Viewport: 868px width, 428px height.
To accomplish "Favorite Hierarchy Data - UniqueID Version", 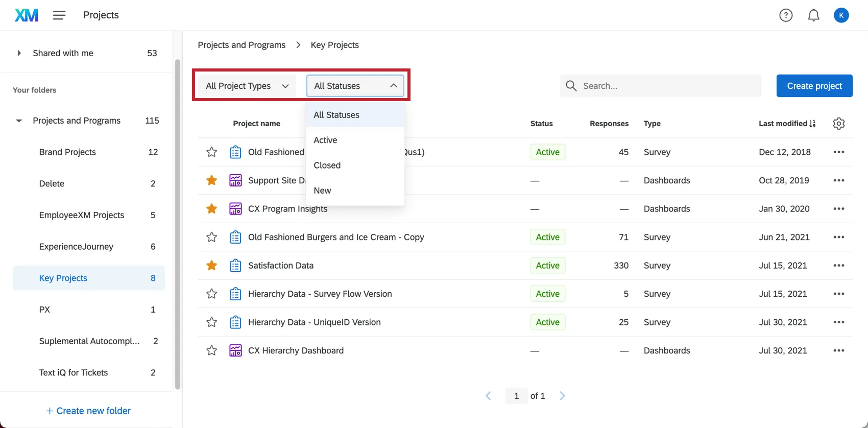I will pos(211,322).
